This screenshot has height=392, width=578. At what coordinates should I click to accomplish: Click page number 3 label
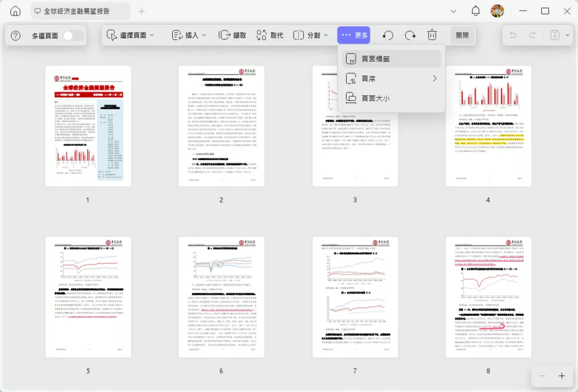pos(355,200)
